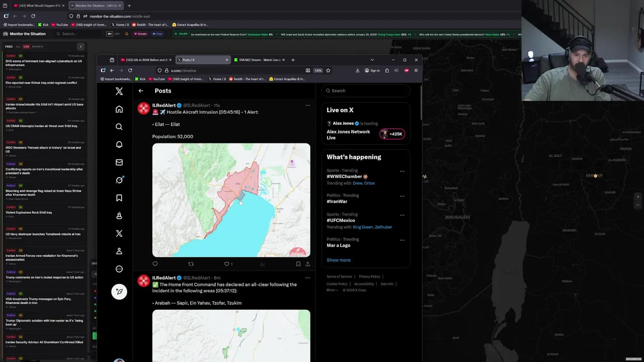Viewport: 644px width, 362px height.
Task: Open options for #WWEChamber trend
Action: (402, 171)
